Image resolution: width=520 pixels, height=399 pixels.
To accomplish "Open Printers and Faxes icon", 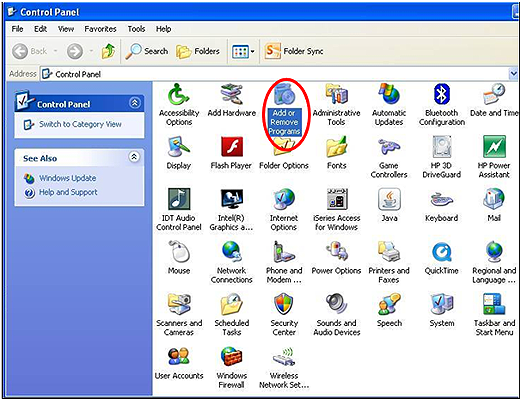I will (389, 262).
